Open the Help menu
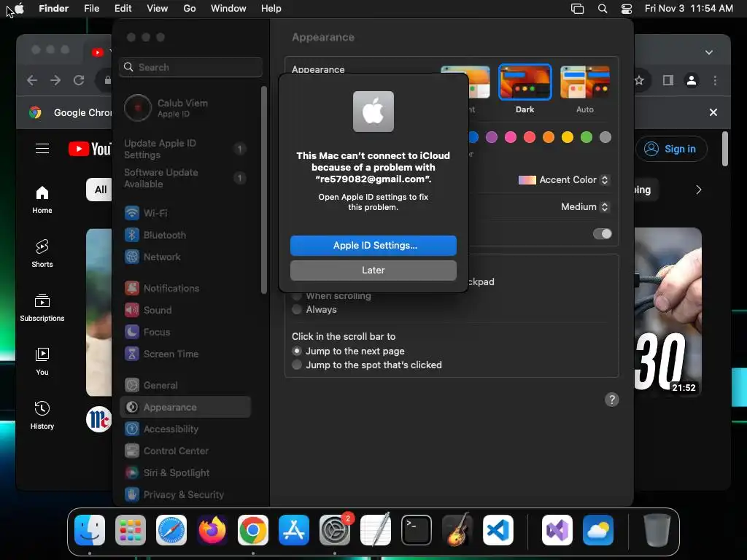 271,9
